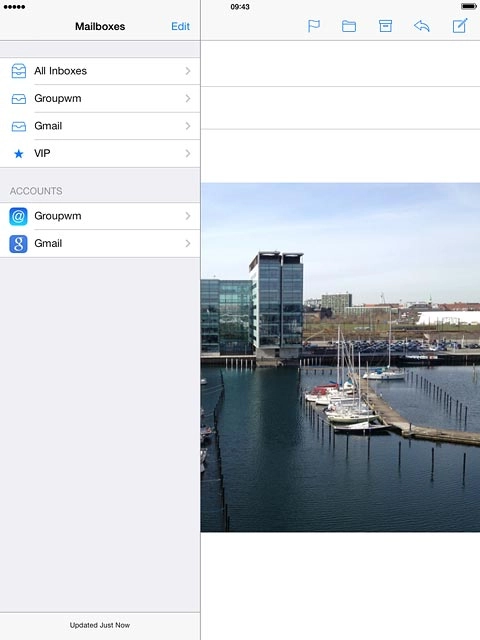Tap the ACCOUNTS section header
Viewport: 480px width, 640px height.
tap(36, 191)
